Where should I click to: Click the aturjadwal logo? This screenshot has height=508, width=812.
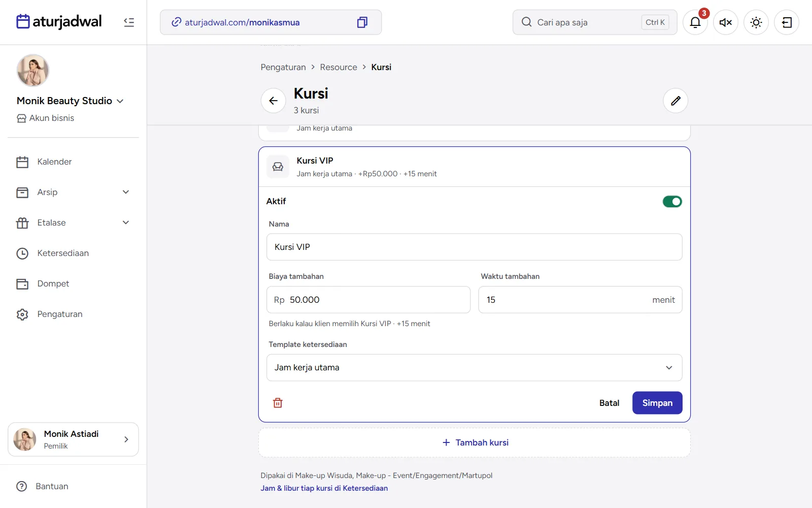pyautogui.click(x=59, y=21)
